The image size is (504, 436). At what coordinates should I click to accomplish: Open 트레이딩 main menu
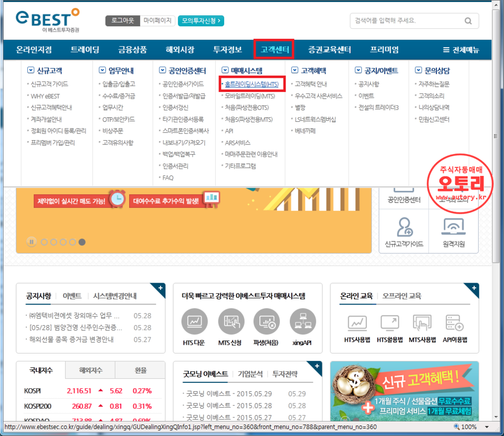(x=85, y=49)
